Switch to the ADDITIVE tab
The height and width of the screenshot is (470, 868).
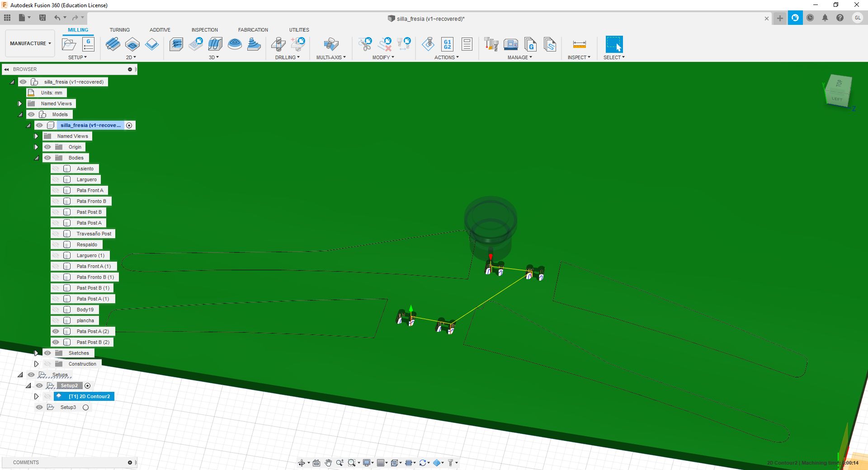point(160,30)
